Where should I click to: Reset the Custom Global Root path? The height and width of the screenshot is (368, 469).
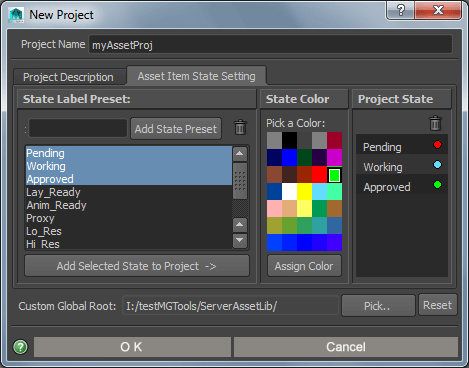pos(438,305)
